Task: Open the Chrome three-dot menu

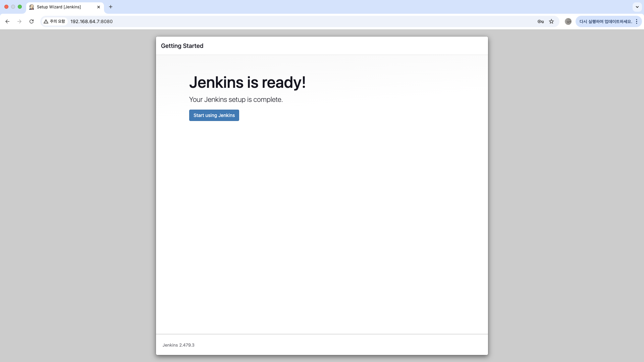Action: 637,21
